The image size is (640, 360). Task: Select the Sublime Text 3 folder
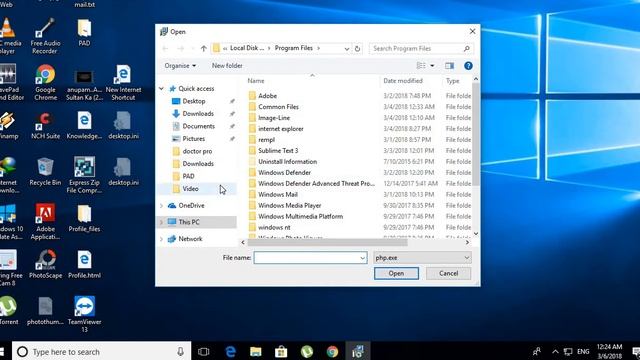click(x=278, y=151)
